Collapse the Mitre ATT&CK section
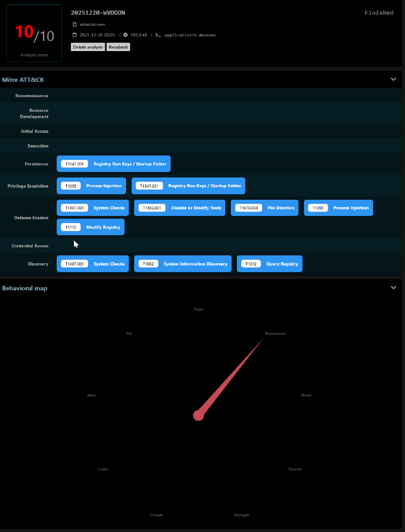This screenshot has height=532, width=405. [393, 79]
